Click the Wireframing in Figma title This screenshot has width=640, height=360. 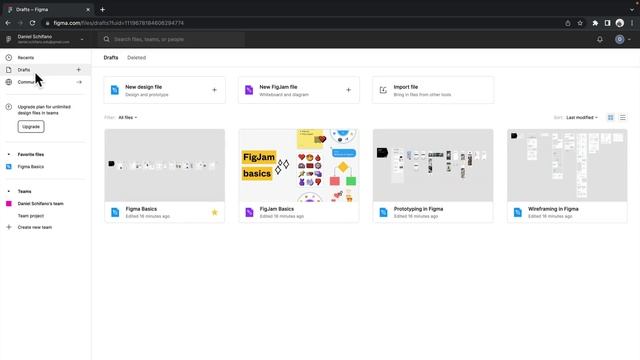pos(553,209)
